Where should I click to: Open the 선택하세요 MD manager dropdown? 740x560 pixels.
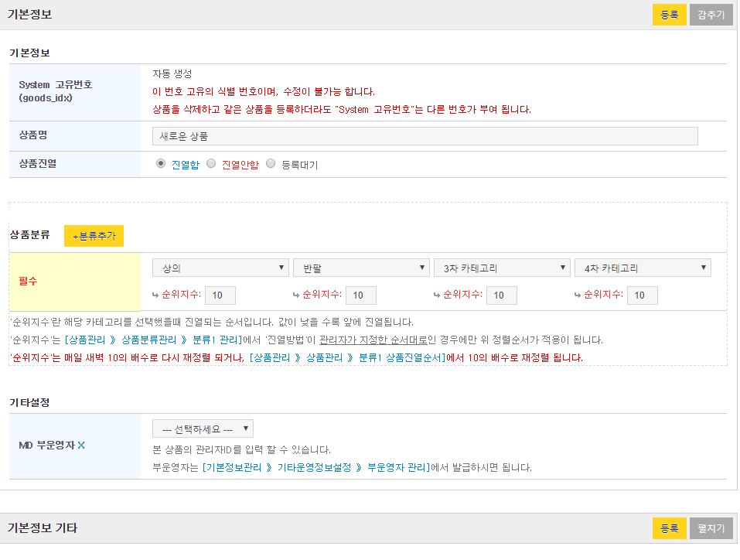[203, 429]
